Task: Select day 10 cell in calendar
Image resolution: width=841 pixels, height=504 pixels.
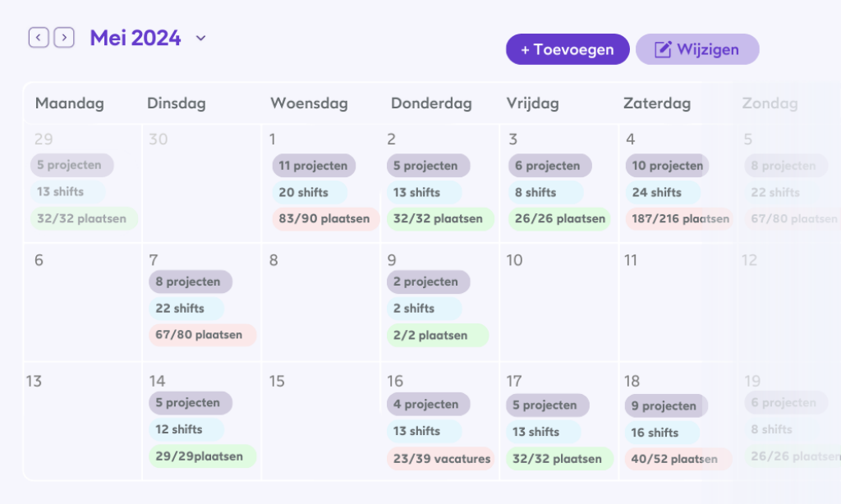Action: pos(558,304)
